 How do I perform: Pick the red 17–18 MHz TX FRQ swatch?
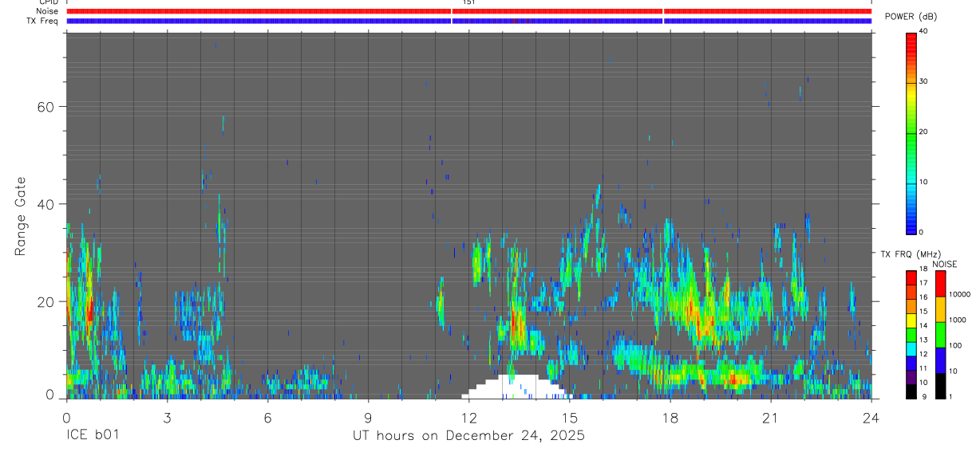pos(911,278)
